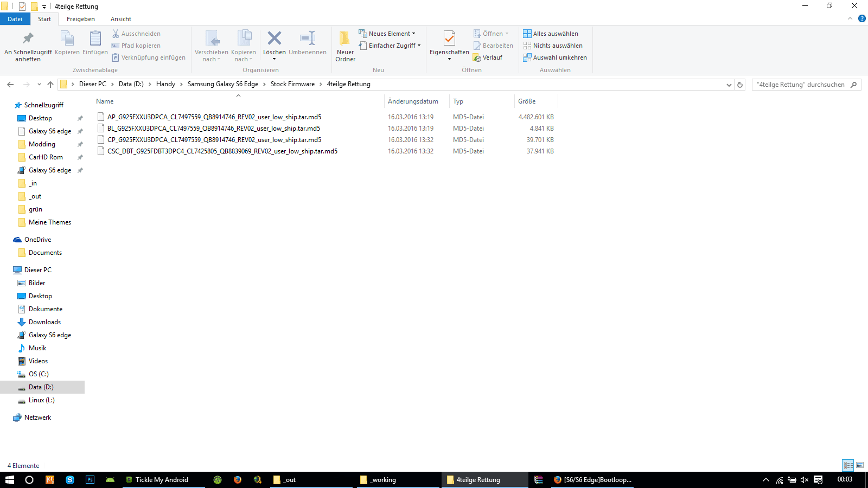Image resolution: width=868 pixels, height=488 pixels.
Task: Click the Umbenennen rename icon
Action: click(x=308, y=43)
